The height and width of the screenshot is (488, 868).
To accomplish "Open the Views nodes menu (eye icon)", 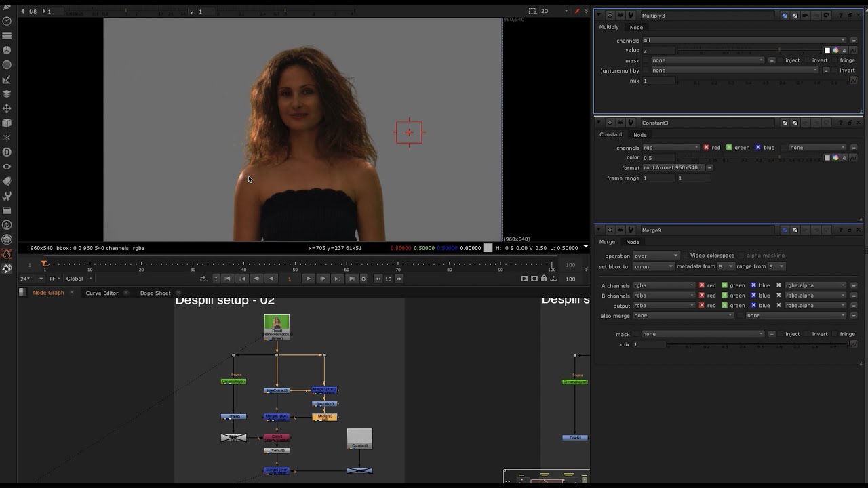I will pos(7,167).
